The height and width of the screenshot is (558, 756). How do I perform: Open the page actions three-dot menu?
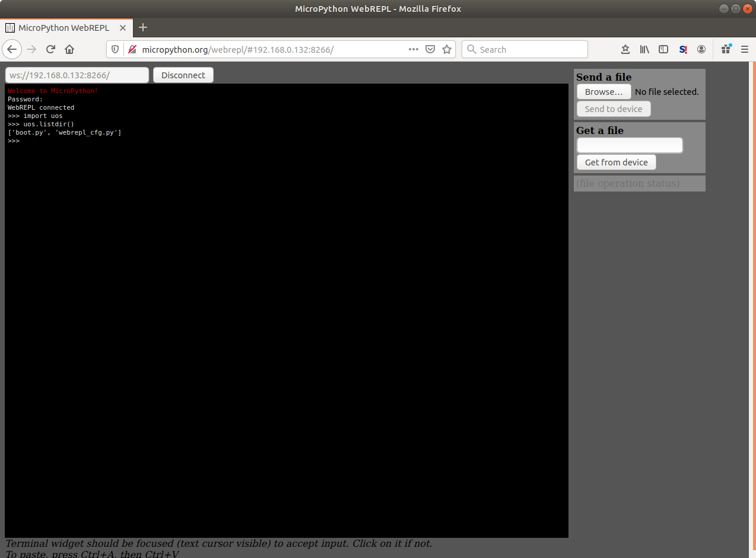(414, 49)
